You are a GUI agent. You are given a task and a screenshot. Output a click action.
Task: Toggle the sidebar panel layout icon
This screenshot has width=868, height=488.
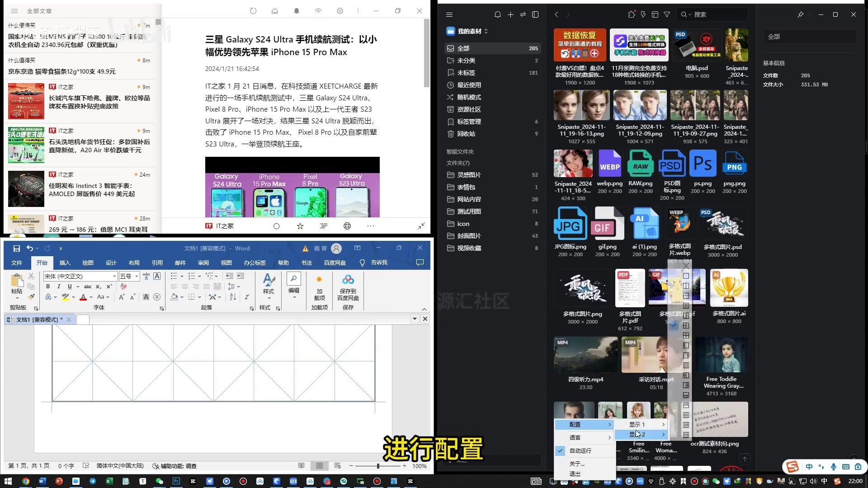(535, 14)
